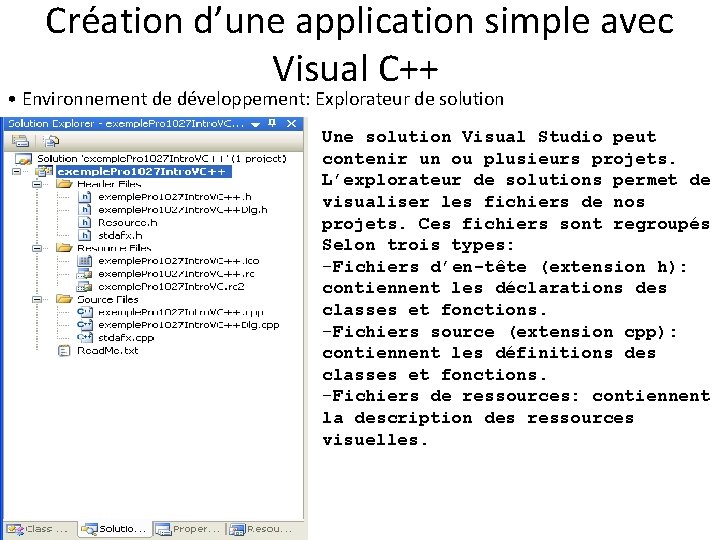Collapse the Header Files folder
The width and height of the screenshot is (720, 540).
pos(37,184)
